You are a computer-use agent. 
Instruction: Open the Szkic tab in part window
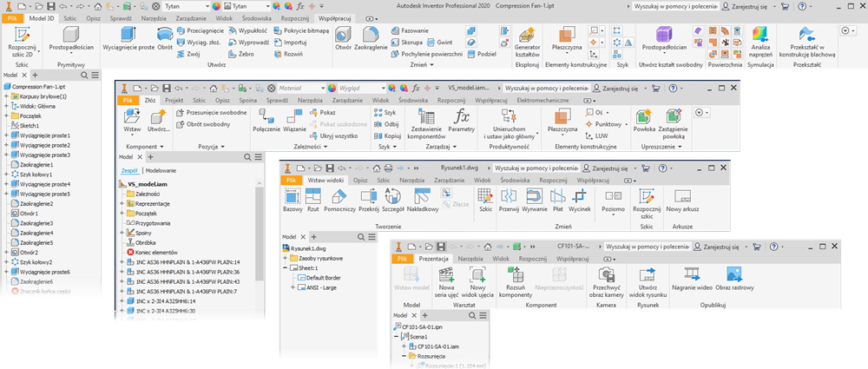[69, 18]
